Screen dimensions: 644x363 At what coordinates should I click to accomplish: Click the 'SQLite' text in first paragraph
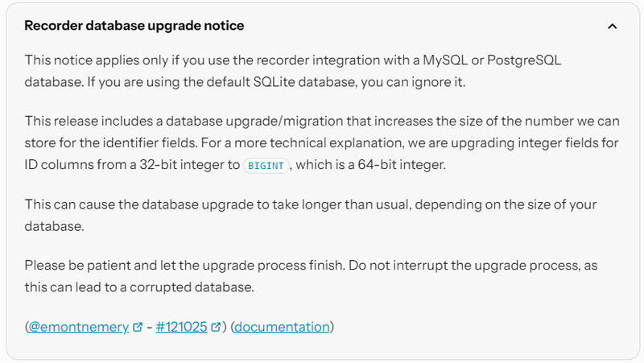(x=274, y=82)
